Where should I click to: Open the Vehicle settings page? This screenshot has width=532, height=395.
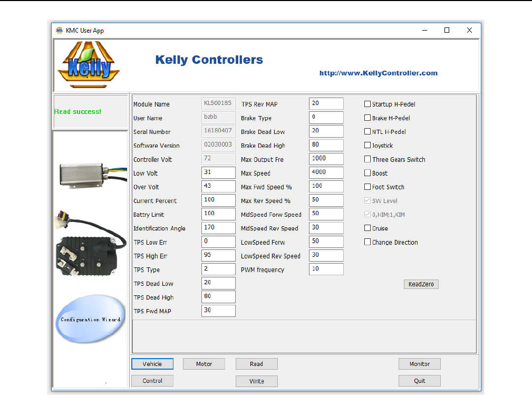(152, 364)
